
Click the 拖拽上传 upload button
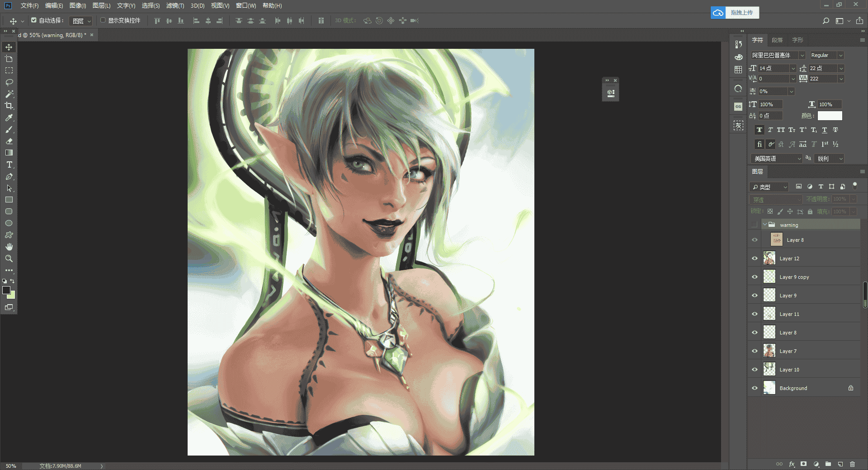pyautogui.click(x=735, y=13)
